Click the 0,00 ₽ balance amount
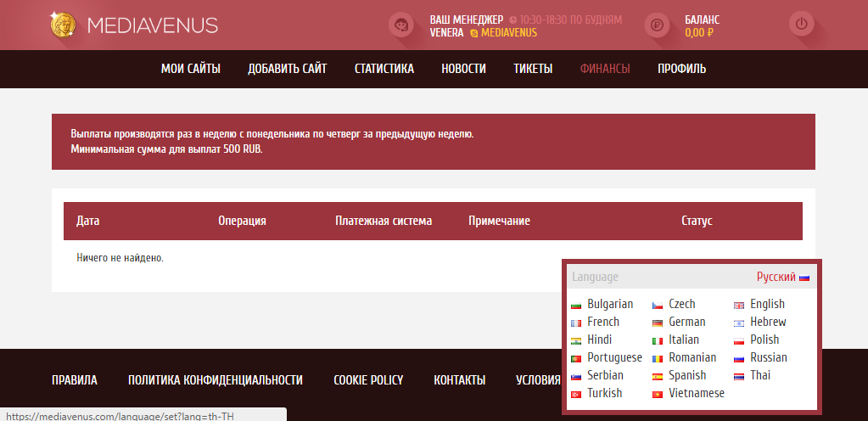Viewport: 868px width, 421px height. coord(698,33)
